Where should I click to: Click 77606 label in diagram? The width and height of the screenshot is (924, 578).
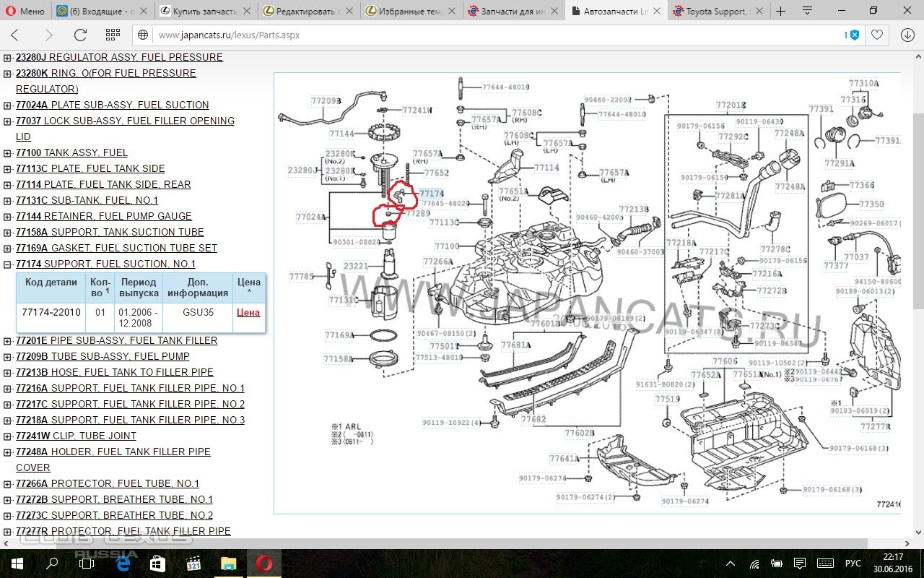click(725, 361)
